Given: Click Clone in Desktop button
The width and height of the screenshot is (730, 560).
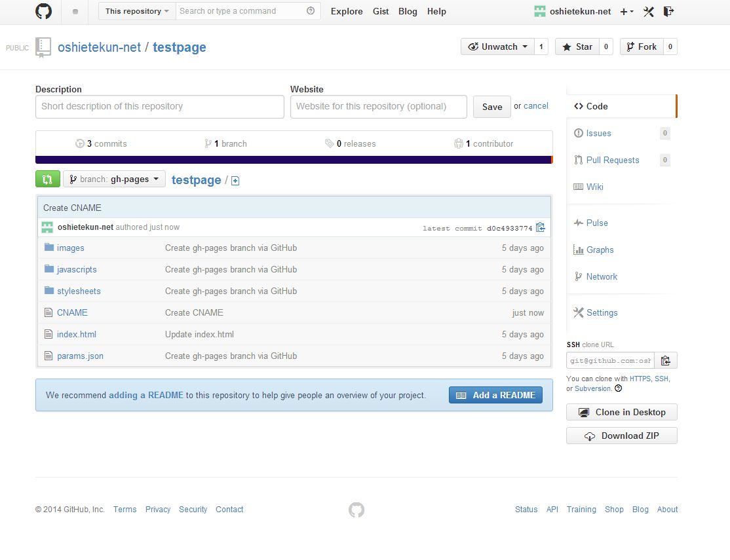Looking at the screenshot, I should pos(622,412).
